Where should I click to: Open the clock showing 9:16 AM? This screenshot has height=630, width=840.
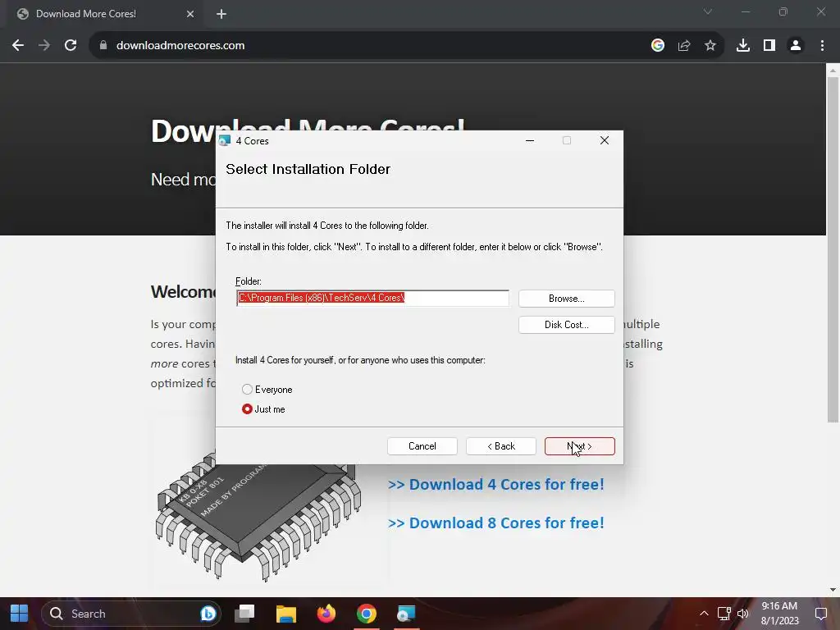(x=779, y=614)
